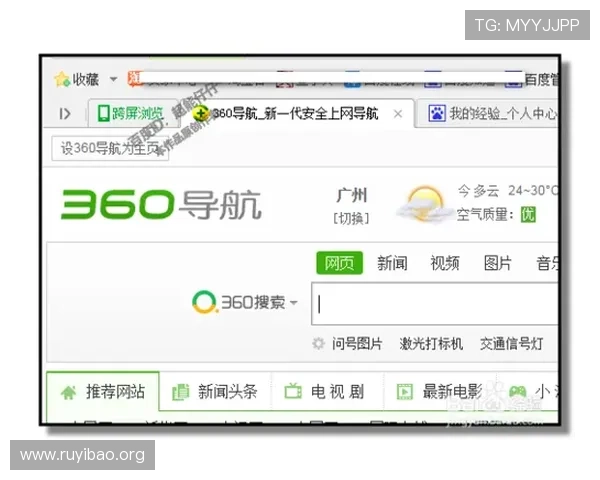Viewport: 600px width, 480px height.
Task: Click the first red bookmark icon in favorites bar
Action: [135, 79]
